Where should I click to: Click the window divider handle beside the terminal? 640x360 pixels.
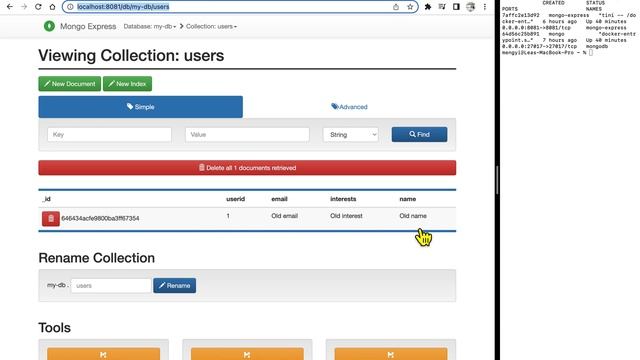[497, 180]
